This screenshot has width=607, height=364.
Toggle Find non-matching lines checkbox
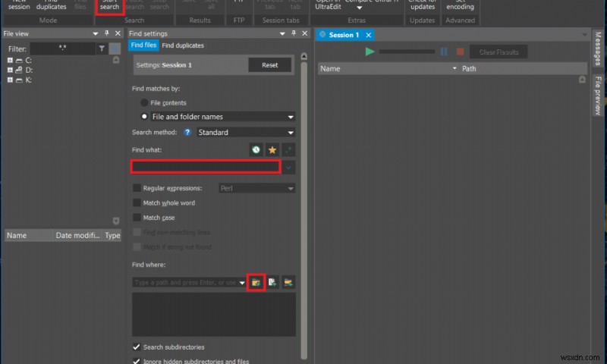137,232
